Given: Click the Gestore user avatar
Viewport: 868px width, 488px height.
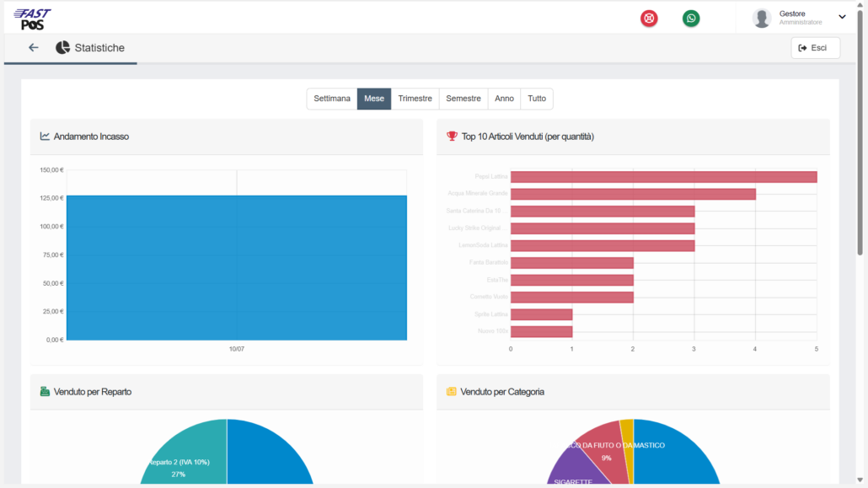Looking at the screenshot, I should [762, 19].
